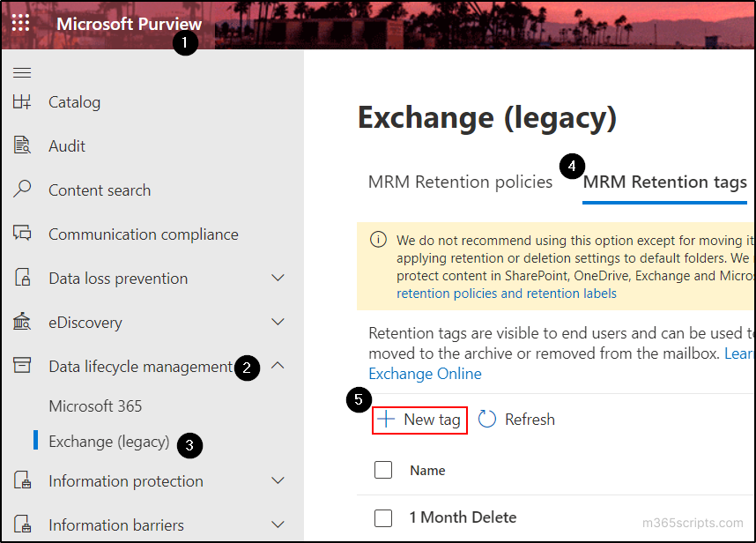Click the Communication compliance chat icon

[22, 233]
